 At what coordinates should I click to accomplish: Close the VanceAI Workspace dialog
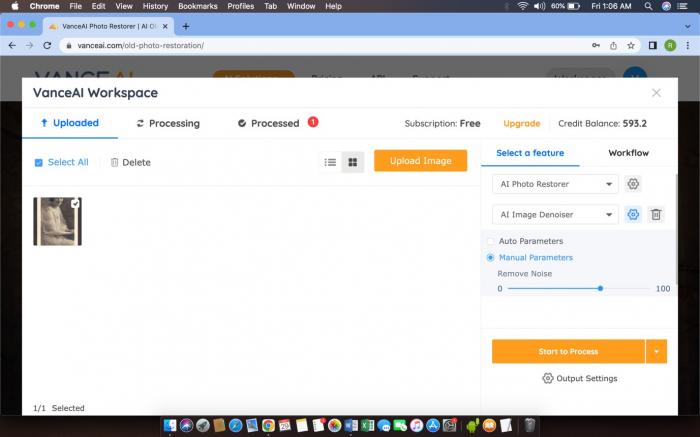tap(656, 93)
